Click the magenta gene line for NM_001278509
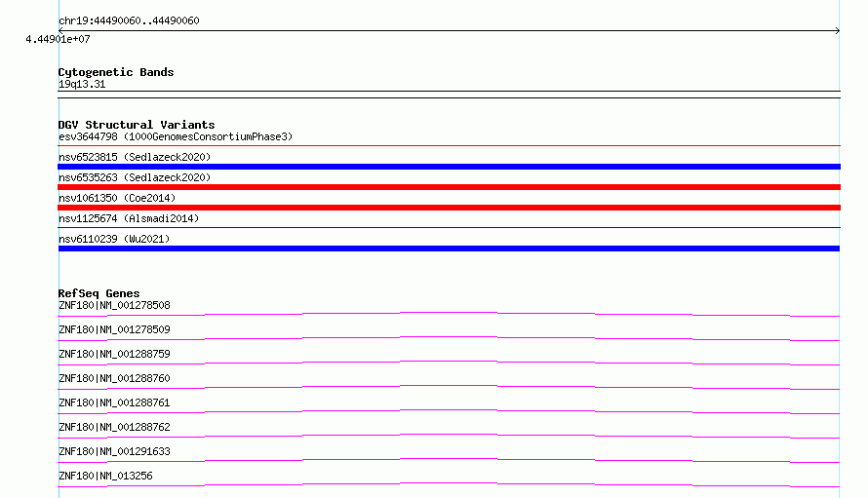This screenshot has height=498, width=868. pyautogui.click(x=449, y=338)
